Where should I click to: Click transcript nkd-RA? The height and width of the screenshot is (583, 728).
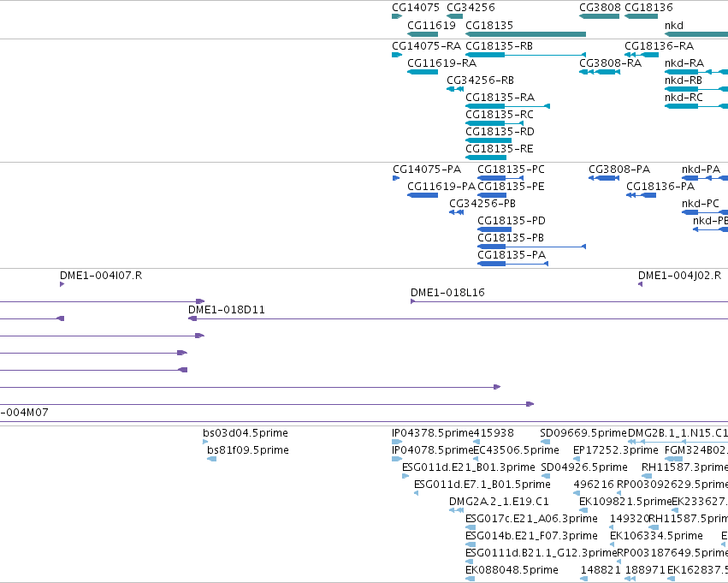click(684, 63)
